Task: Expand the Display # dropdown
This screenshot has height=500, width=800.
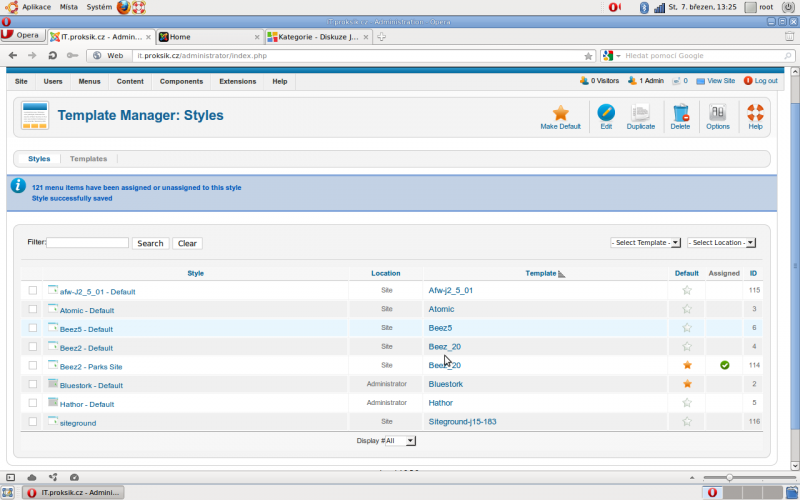Action: pyautogui.click(x=402, y=440)
